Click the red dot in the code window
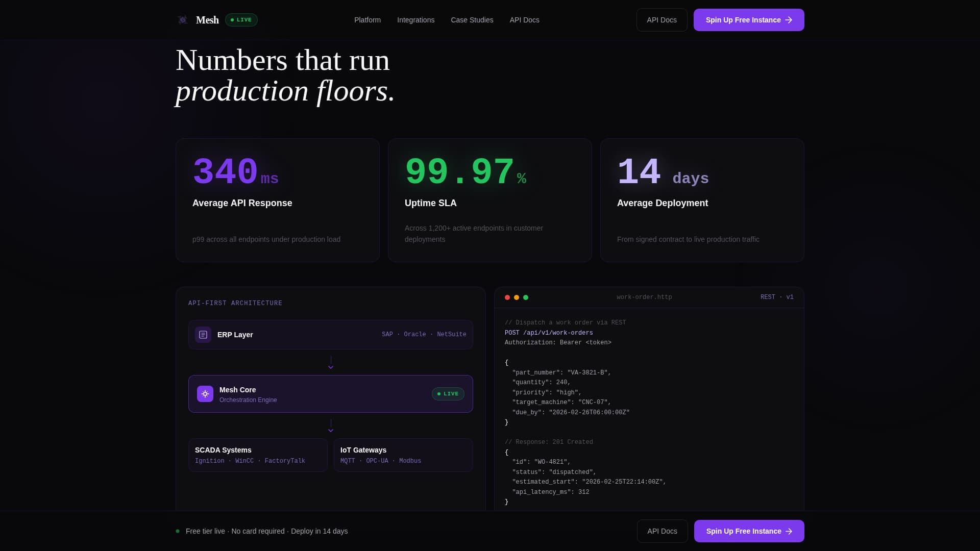Screen dimensions: 980x551 click(507, 297)
